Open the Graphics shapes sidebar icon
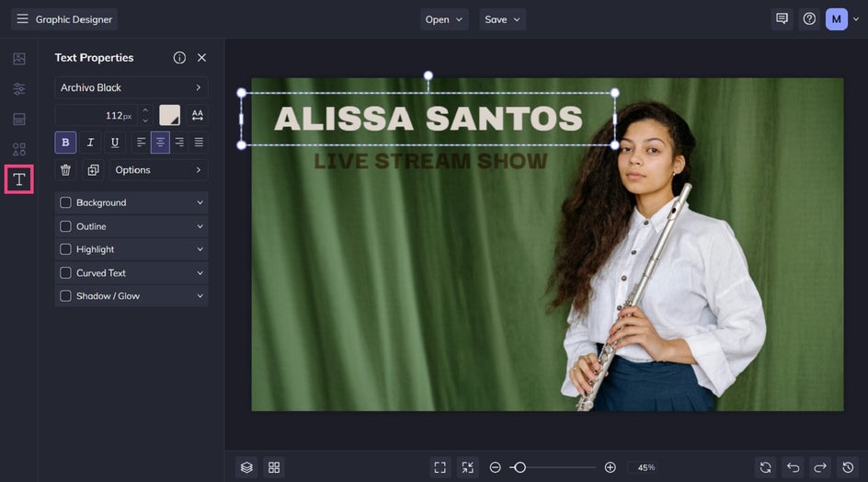 [19, 149]
